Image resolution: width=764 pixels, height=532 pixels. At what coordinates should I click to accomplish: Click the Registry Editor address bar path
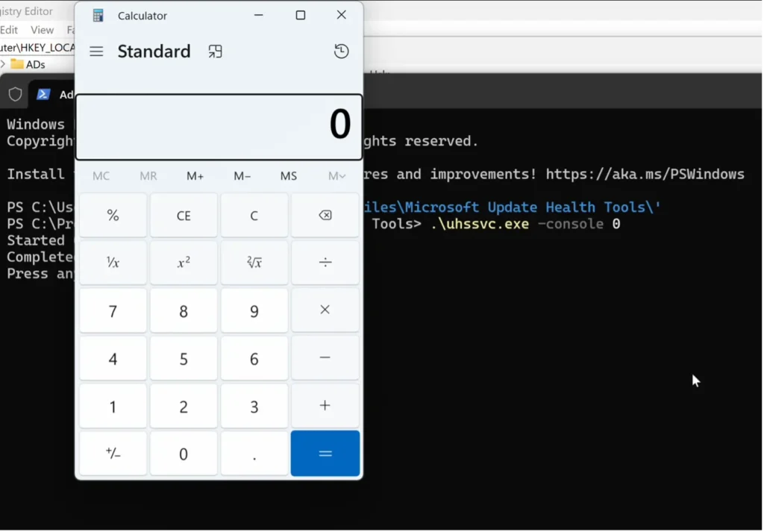click(37, 48)
